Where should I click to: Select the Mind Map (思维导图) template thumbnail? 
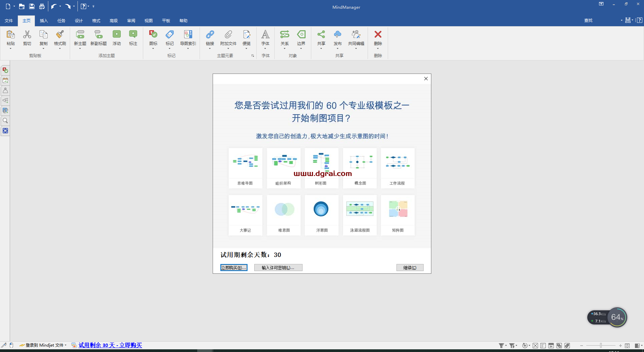pyautogui.click(x=246, y=168)
